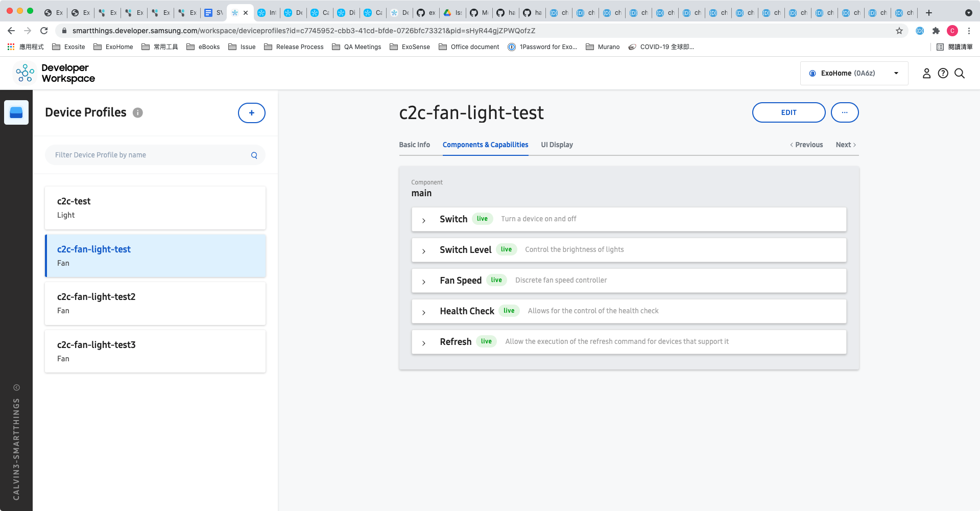Go forward in browser history
Screen dimensions: 980x511
pyautogui.click(x=28, y=31)
